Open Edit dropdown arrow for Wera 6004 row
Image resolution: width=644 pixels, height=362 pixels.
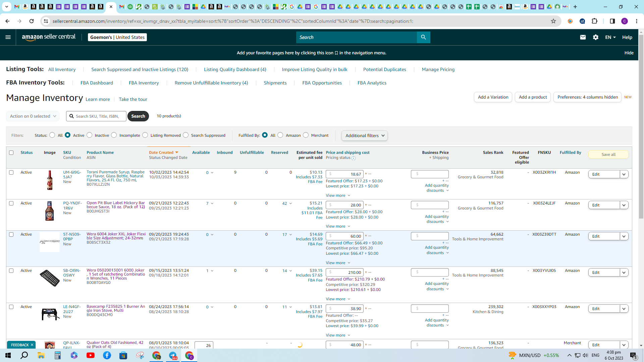(x=624, y=236)
